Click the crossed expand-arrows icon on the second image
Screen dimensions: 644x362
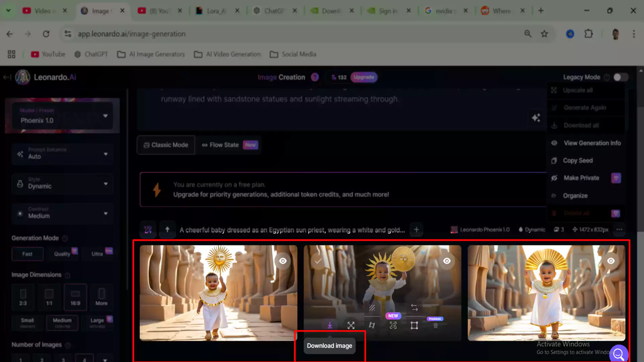[x=351, y=325]
